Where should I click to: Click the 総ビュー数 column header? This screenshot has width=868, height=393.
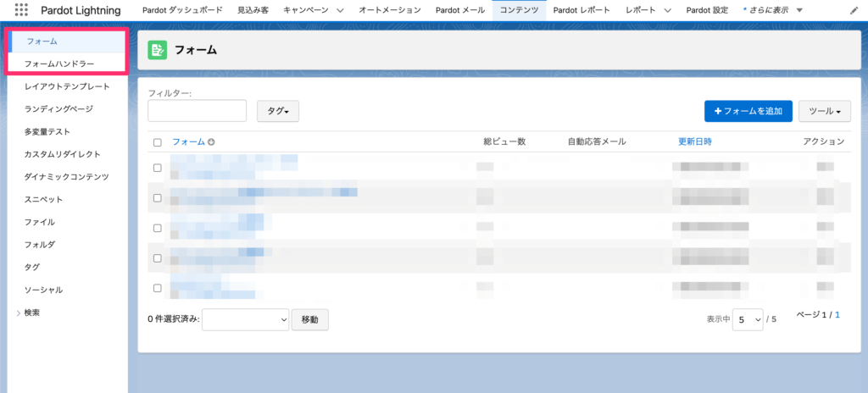point(504,141)
